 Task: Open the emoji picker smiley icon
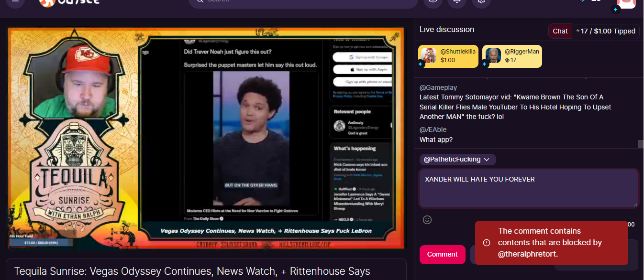click(427, 220)
